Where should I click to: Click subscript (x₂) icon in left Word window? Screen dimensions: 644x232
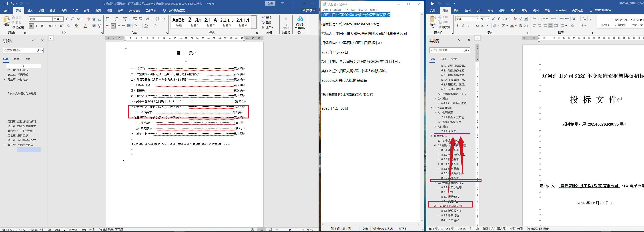tap(56, 26)
